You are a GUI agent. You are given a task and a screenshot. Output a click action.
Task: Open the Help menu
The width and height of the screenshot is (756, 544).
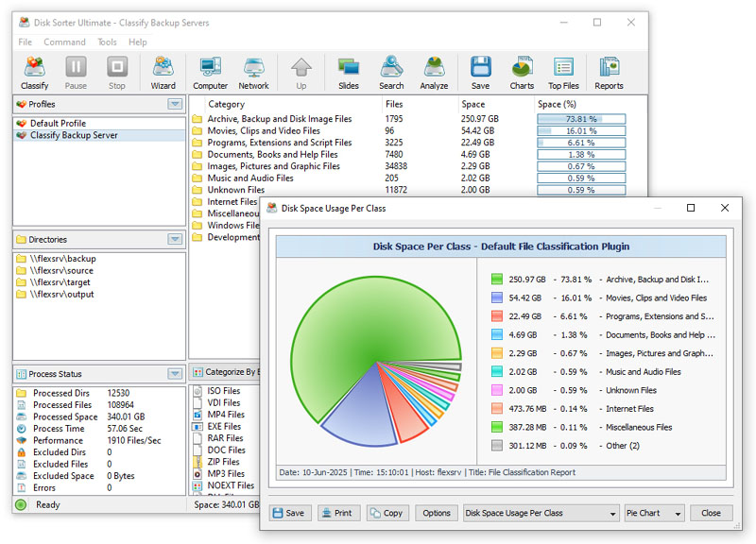(137, 42)
